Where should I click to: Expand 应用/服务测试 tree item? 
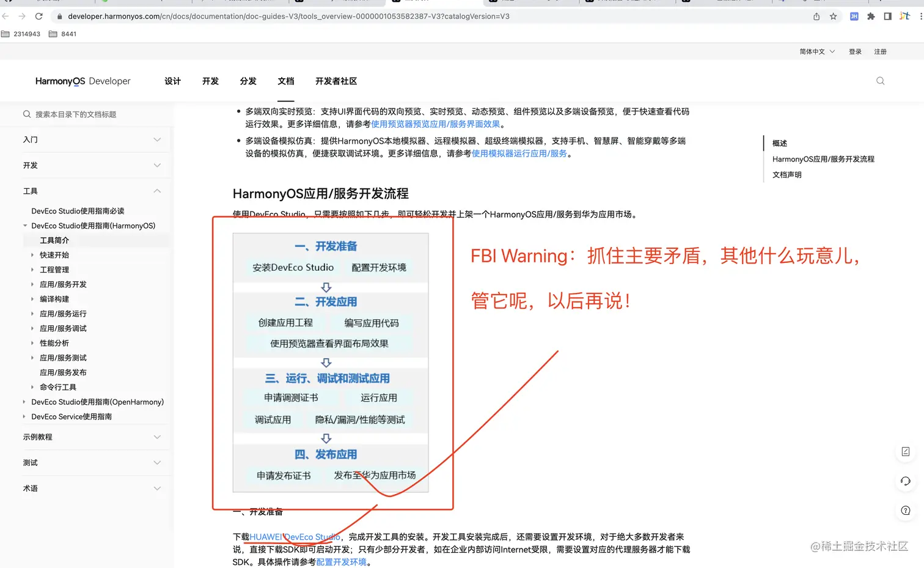coord(33,358)
